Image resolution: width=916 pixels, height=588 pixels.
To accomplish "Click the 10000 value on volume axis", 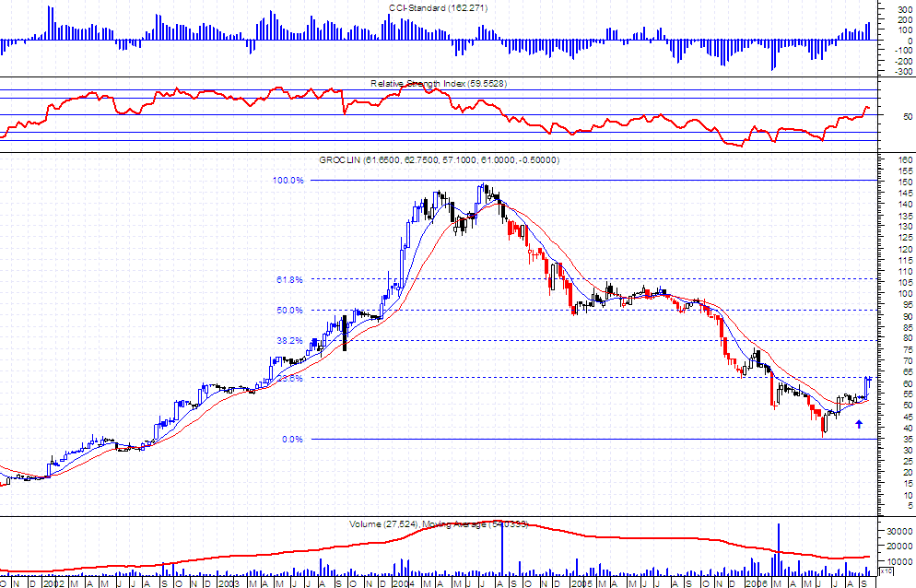I will click(900, 561).
